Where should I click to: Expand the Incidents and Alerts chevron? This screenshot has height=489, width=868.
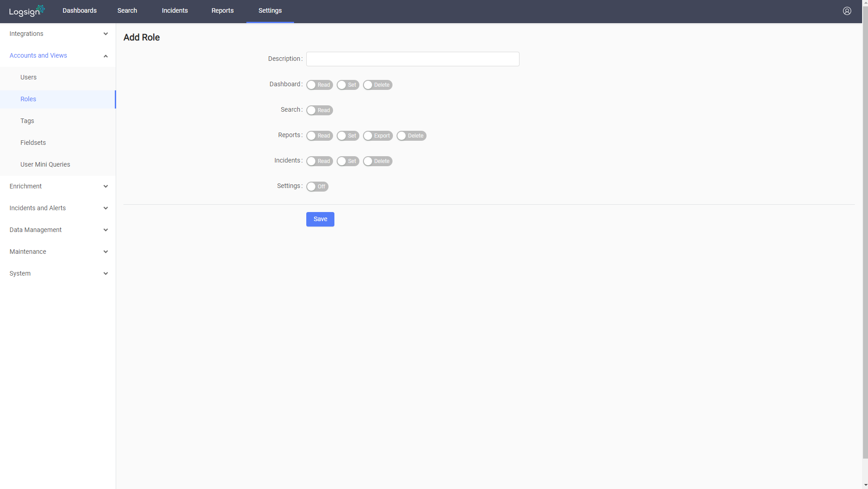click(106, 208)
